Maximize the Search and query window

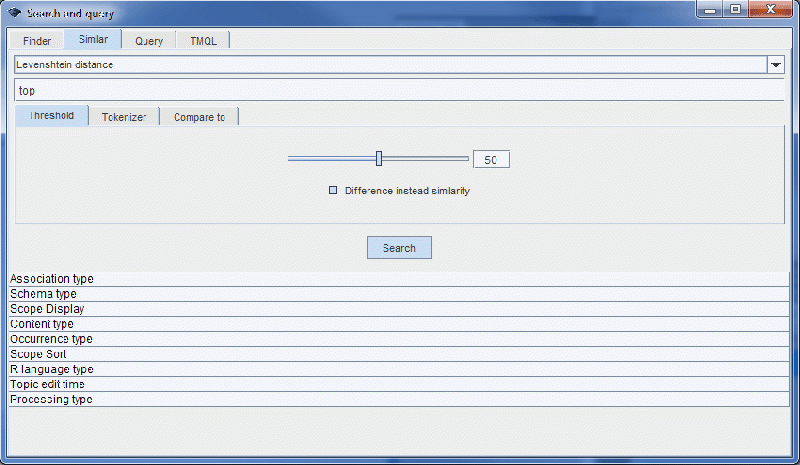point(735,9)
